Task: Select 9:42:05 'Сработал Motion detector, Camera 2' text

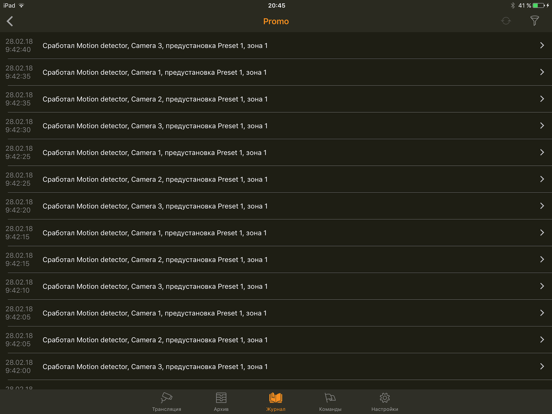Action: click(102, 340)
